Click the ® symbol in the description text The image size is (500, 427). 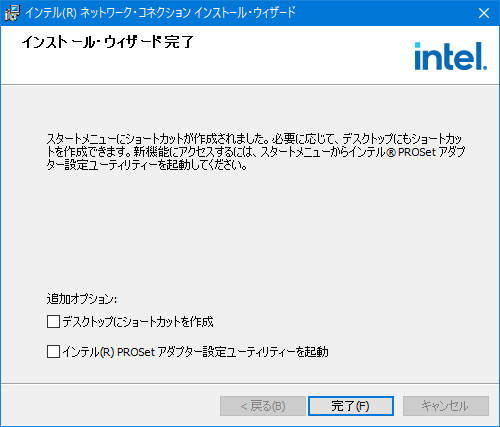tap(391, 152)
